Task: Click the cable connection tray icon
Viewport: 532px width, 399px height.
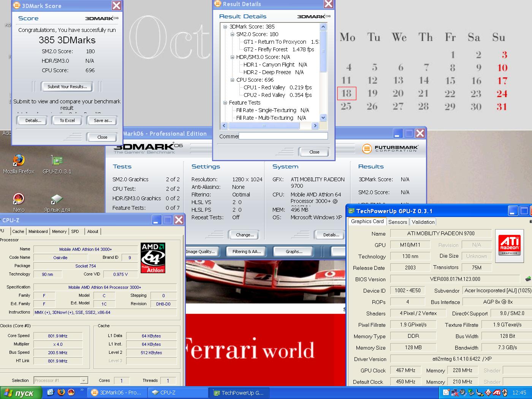Action: point(480,393)
